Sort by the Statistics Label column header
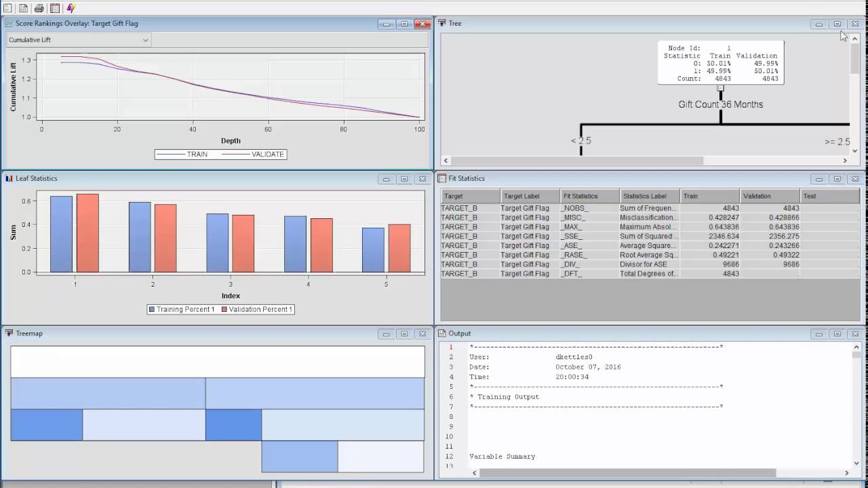The height and width of the screenshot is (488, 868). coord(650,196)
